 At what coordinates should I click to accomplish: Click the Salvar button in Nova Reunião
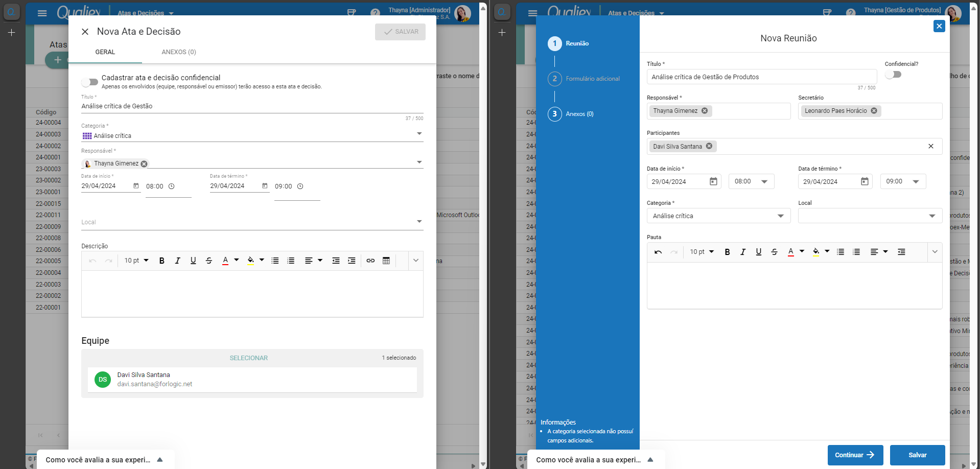pos(918,455)
